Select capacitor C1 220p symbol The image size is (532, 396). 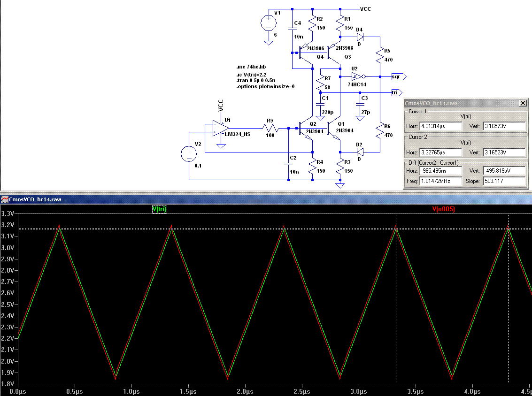coord(320,105)
